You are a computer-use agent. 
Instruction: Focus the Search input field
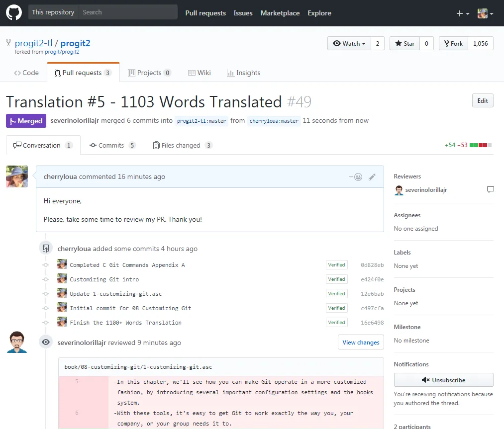128,12
